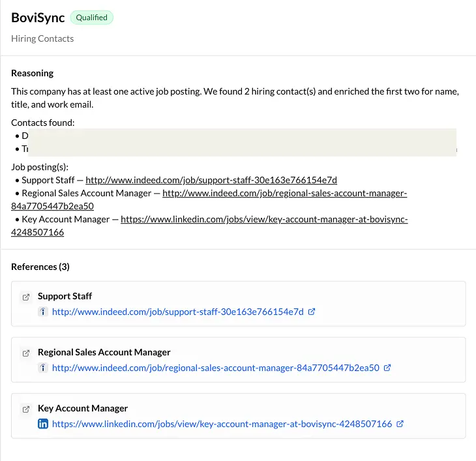The width and height of the screenshot is (476, 461).
Task: Click the Hiring Contacts subtitle under BoviSync
Action: 42,38
